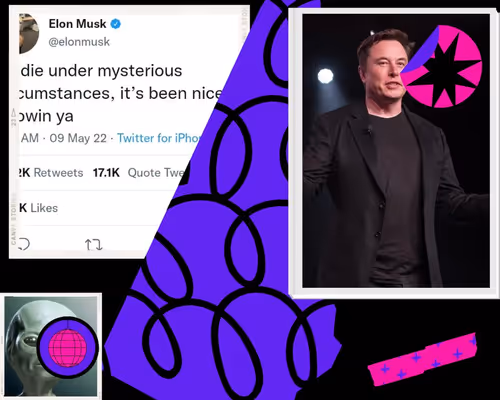500x400 pixels.
Task: Open the Twitter for iPhone link
Action: point(159,138)
